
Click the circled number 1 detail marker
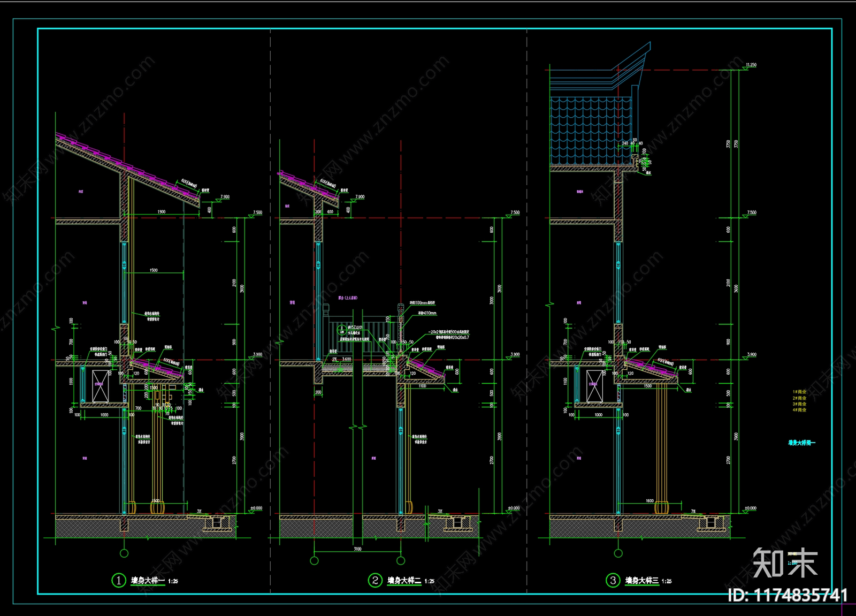click(118, 580)
